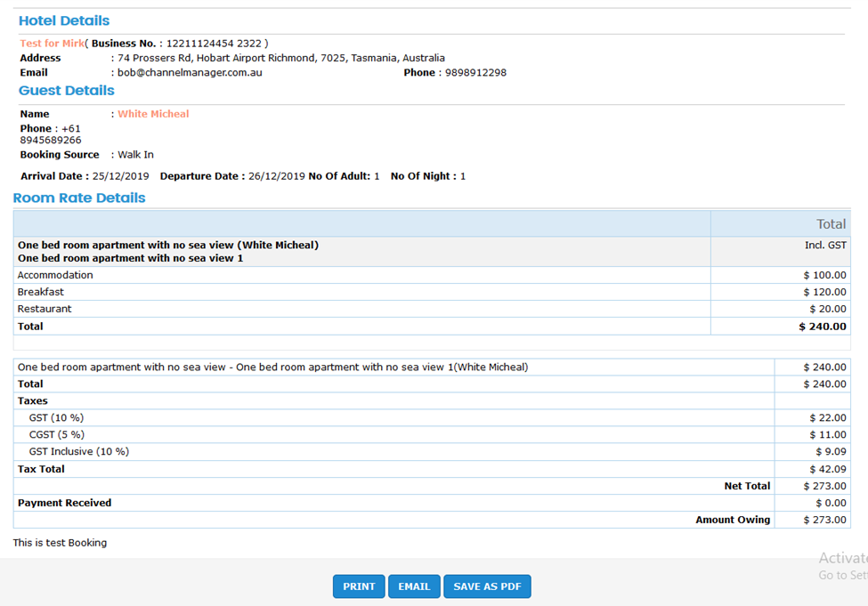Click the GST (10 %) tax line
This screenshot has height=606, width=868.
(x=56, y=418)
